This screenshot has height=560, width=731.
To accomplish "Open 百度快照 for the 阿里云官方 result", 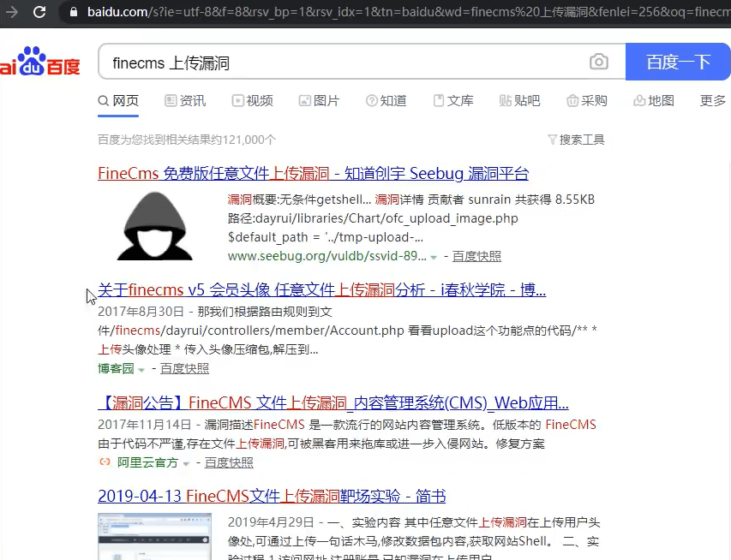I will 229,462.
